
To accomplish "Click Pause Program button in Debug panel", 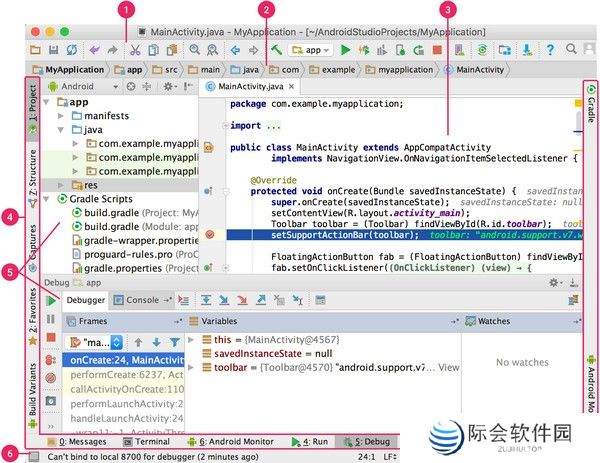I will click(x=51, y=319).
